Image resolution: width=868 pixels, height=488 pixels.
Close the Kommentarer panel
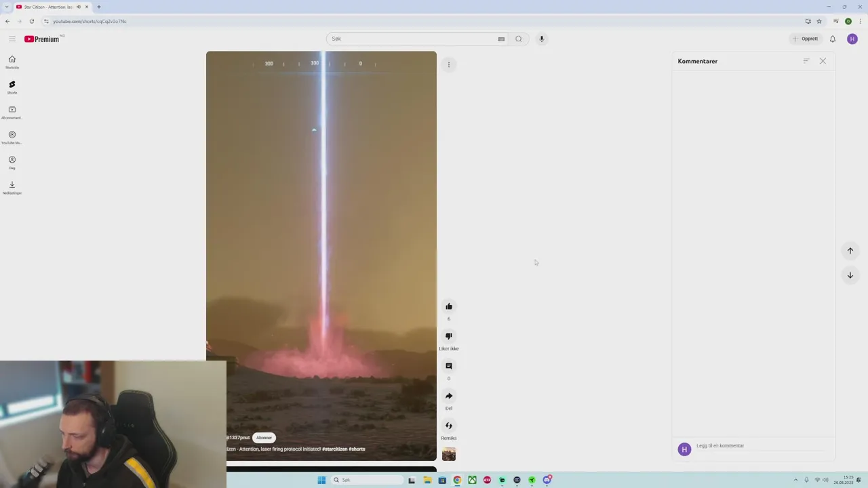click(823, 61)
